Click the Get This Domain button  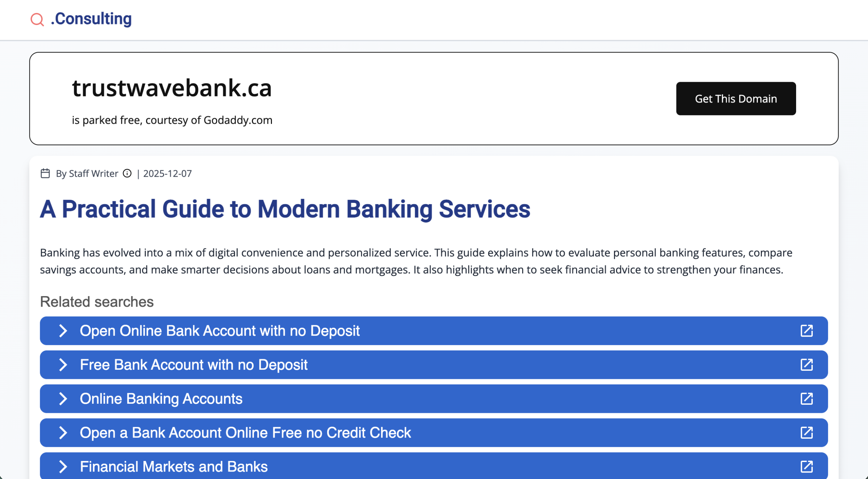coord(735,98)
